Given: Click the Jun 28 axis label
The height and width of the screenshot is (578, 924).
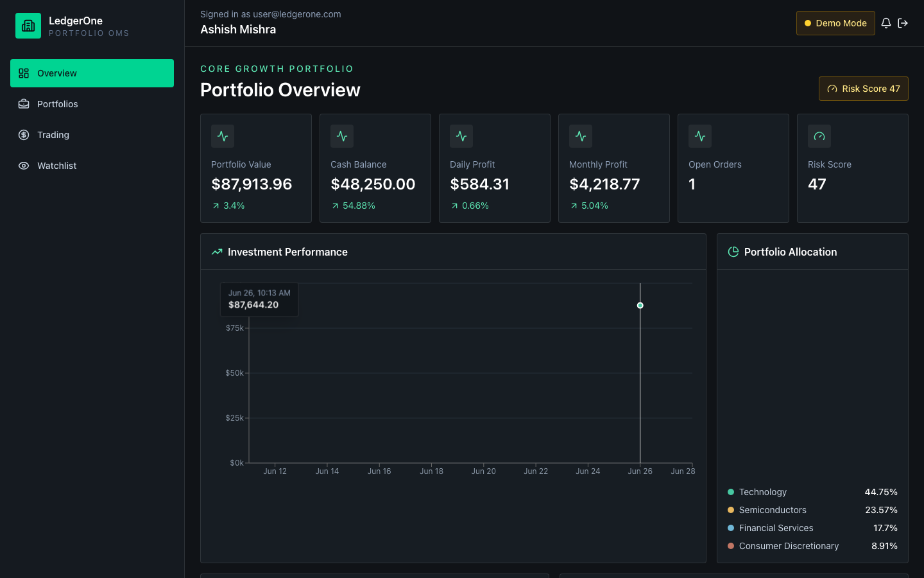Looking at the screenshot, I should coord(683,471).
